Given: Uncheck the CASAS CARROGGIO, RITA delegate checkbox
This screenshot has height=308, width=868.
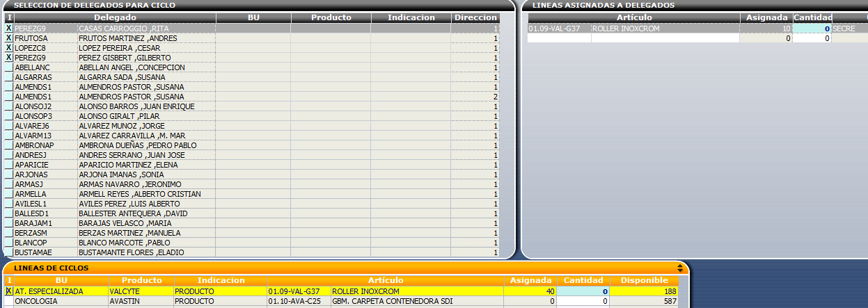Looking at the screenshot, I should pyautogui.click(x=9, y=29).
